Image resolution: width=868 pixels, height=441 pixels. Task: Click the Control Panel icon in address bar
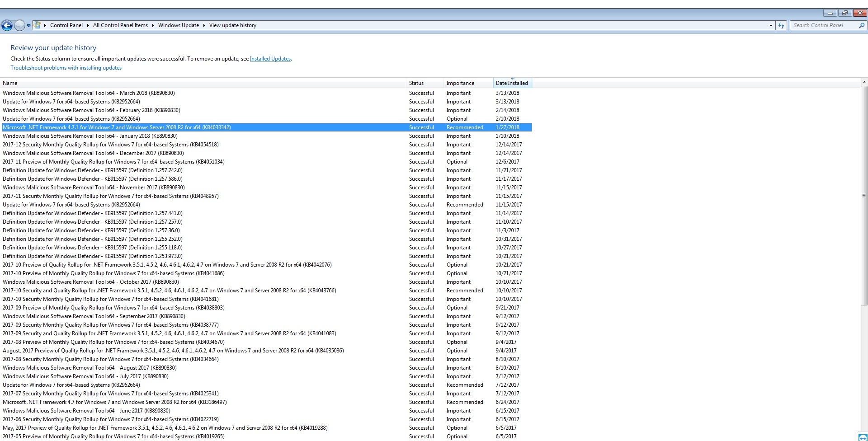[38, 25]
